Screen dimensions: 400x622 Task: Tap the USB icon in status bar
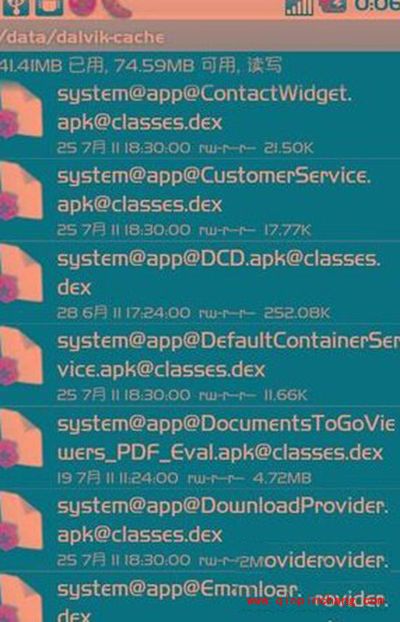coord(15,7)
